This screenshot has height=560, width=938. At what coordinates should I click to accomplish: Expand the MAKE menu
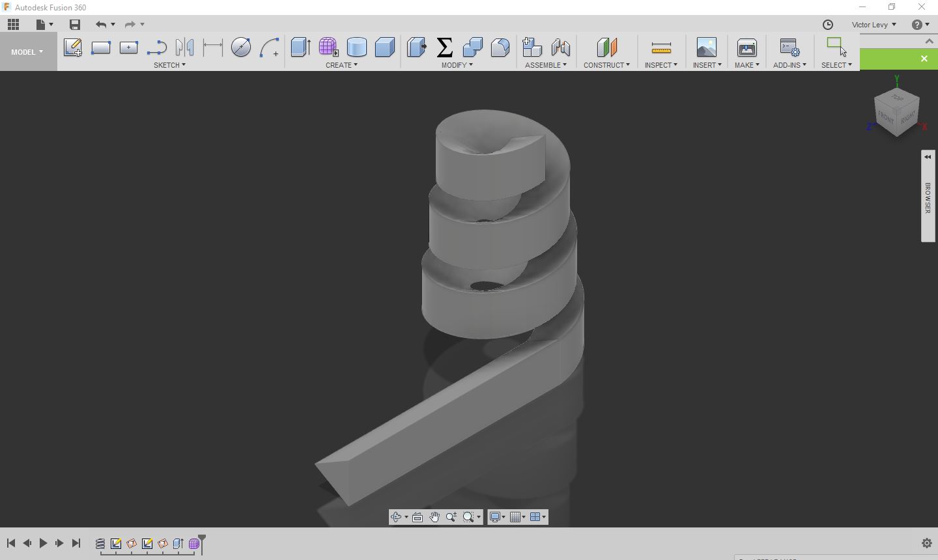click(x=746, y=65)
